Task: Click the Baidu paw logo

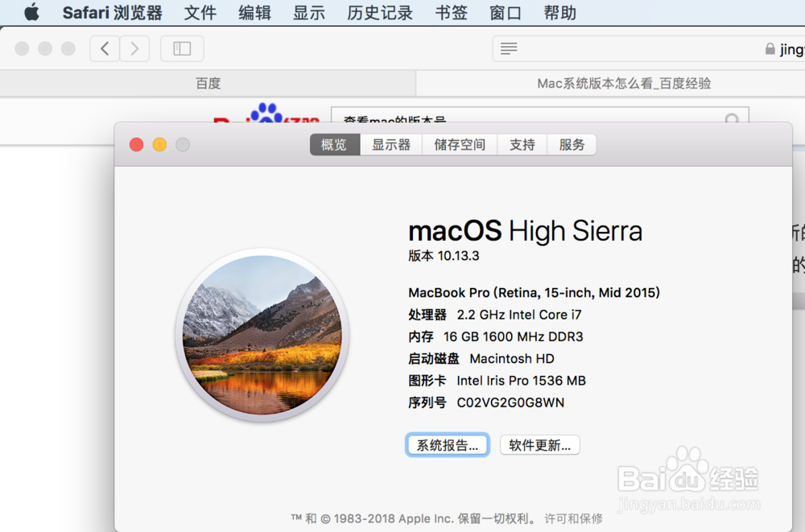Action: point(266,113)
